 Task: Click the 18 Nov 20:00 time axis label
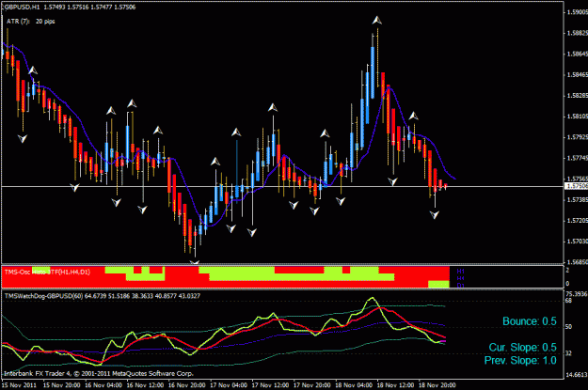437,385
